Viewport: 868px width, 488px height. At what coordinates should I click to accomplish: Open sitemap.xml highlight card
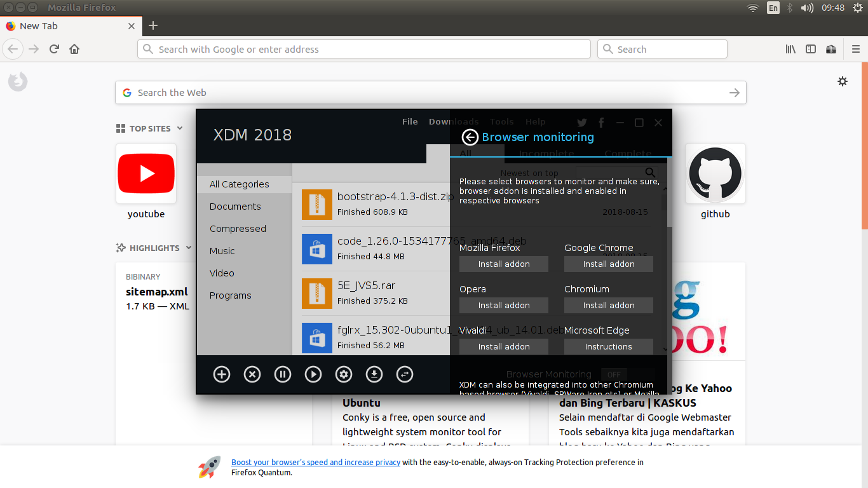point(156,292)
